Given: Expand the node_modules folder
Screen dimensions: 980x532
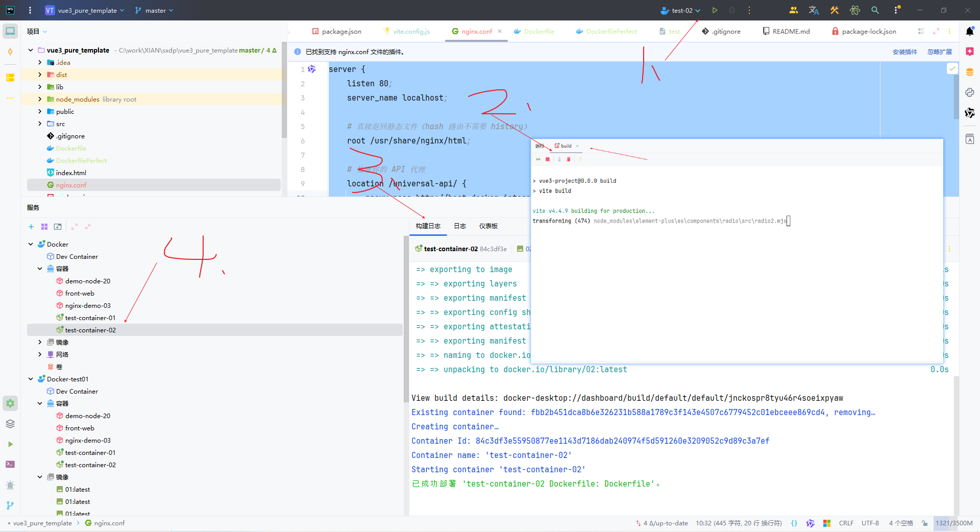Looking at the screenshot, I should (x=40, y=99).
